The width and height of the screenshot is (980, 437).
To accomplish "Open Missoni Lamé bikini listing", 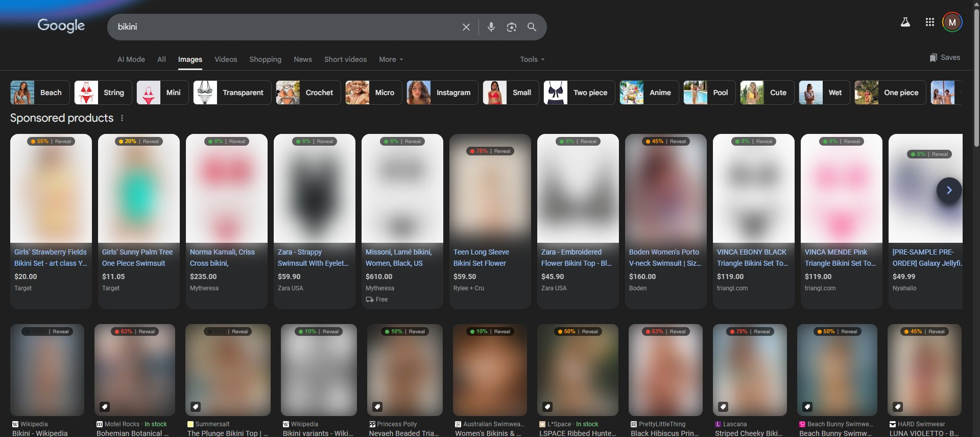I will 399,258.
